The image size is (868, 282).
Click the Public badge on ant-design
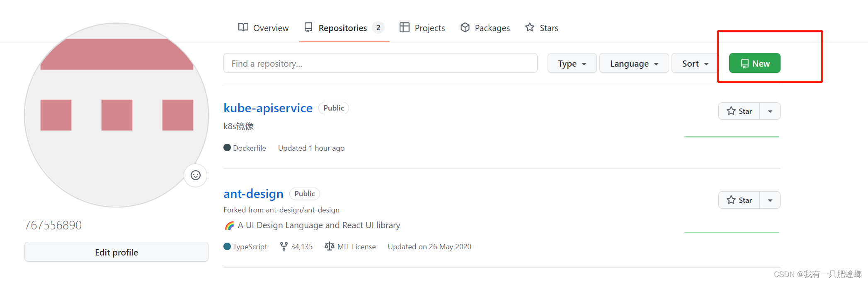tap(305, 194)
